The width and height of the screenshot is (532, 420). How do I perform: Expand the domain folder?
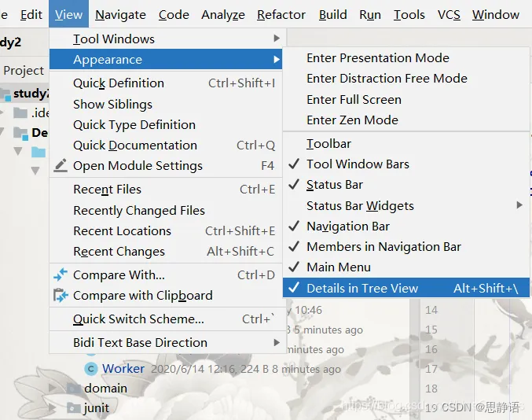(x=52, y=388)
